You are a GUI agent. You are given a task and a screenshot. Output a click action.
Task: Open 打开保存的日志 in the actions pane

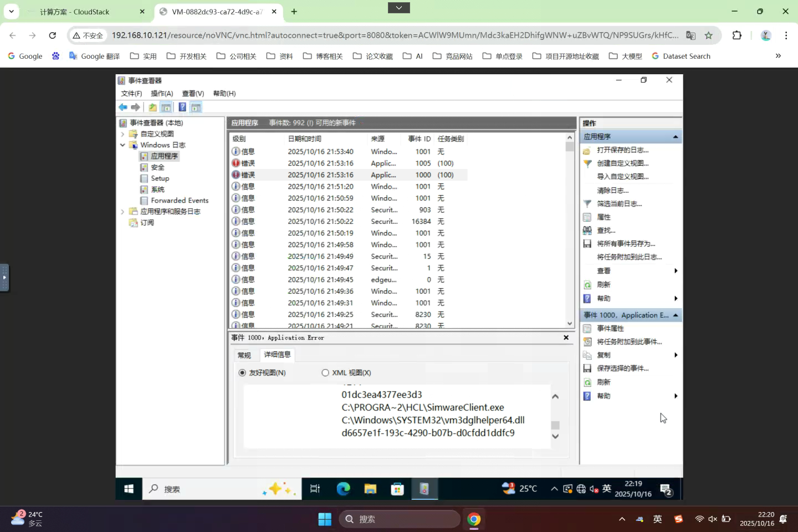622,150
